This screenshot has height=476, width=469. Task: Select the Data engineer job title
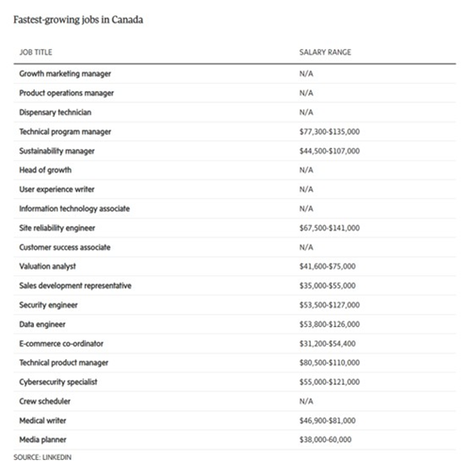[42, 324]
